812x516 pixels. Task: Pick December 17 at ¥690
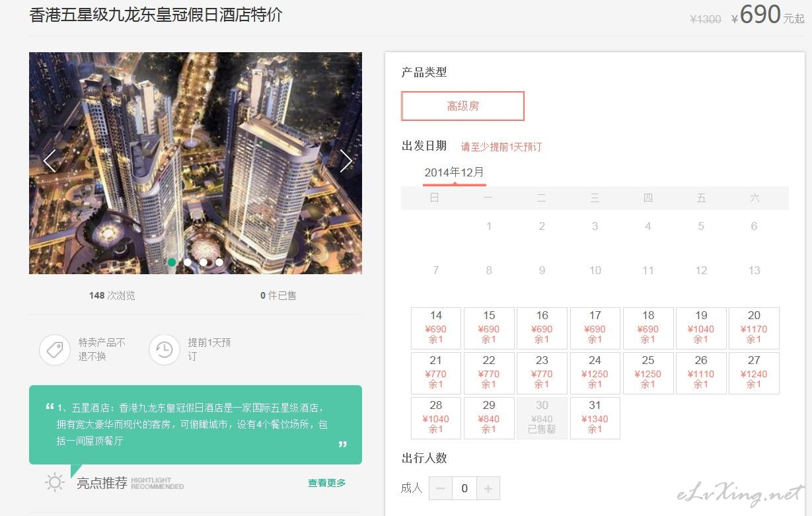click(x=595, y=328)
